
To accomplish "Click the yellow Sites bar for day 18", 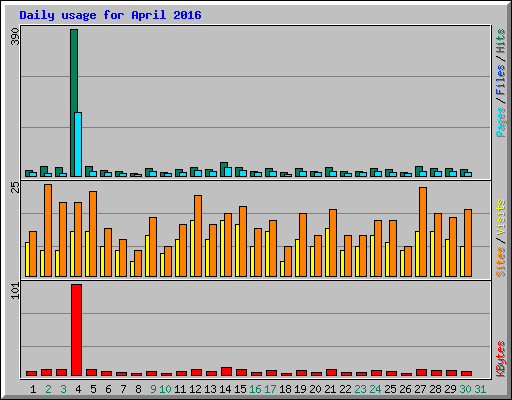I will pyautogui.click(x=282, y=269).
